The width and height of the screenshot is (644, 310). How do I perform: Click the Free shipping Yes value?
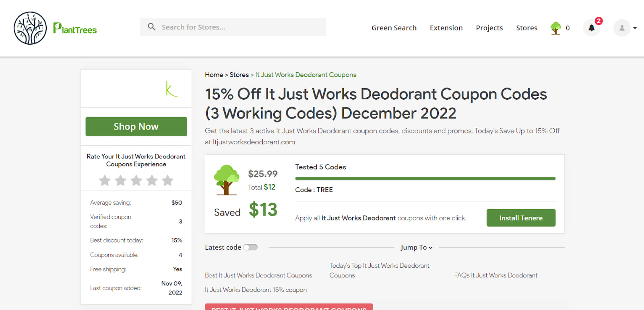coord(178,269)
